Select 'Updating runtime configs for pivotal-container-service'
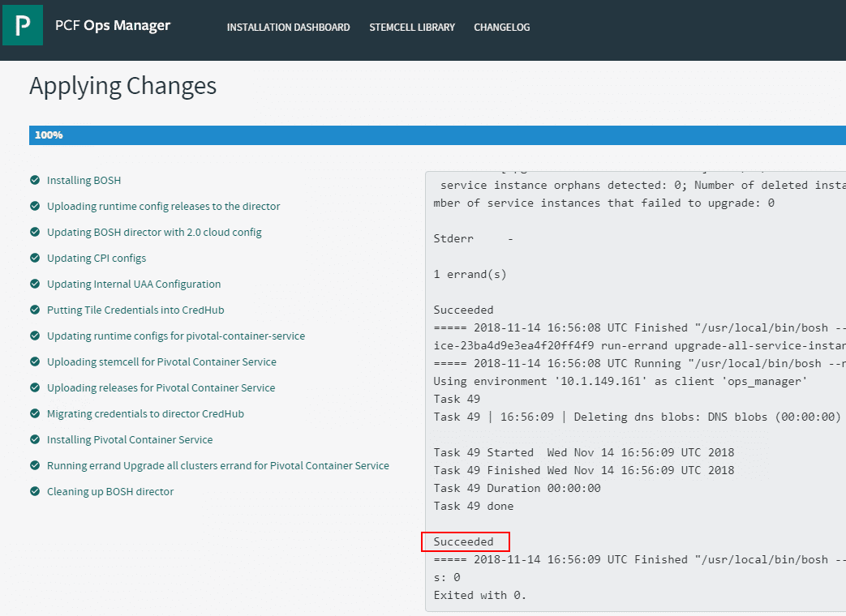Screen dimensions: 846x616 (176, 336)
